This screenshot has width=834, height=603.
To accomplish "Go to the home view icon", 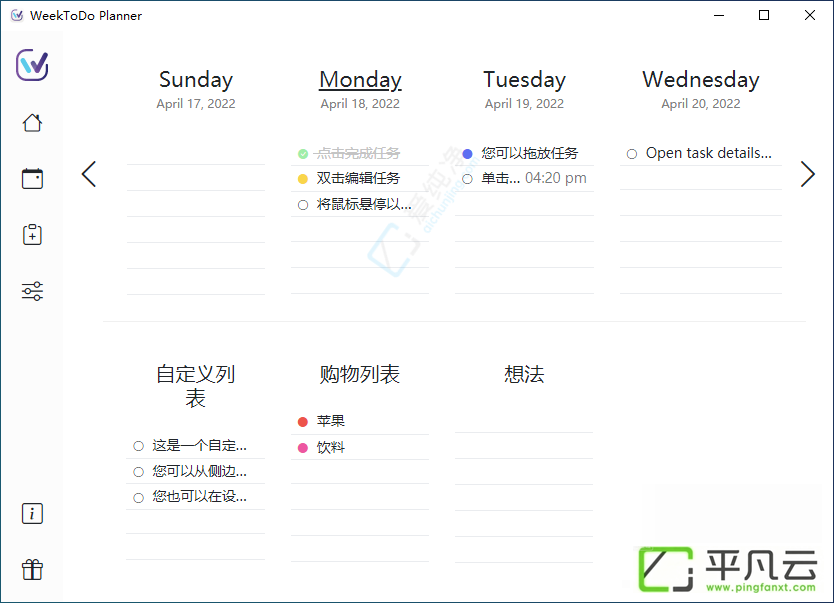I will pos(32,123).
